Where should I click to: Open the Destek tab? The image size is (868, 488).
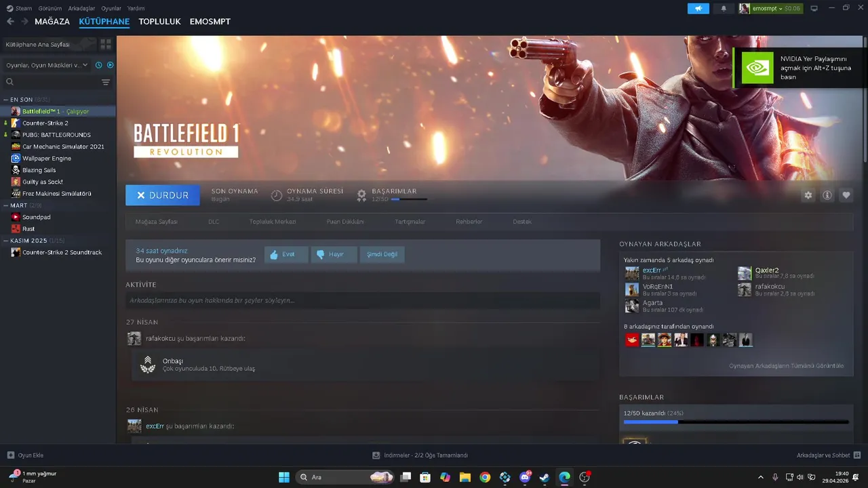(x=522, y=222)
